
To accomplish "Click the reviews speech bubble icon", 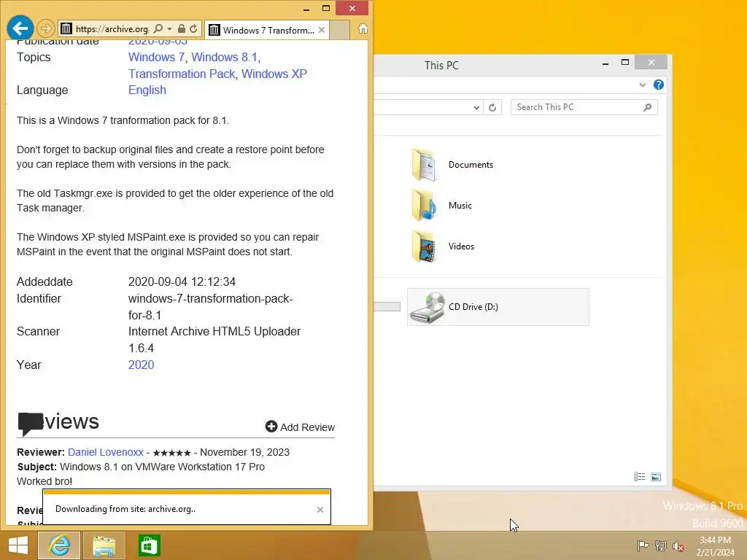I will tap(31, 423).
